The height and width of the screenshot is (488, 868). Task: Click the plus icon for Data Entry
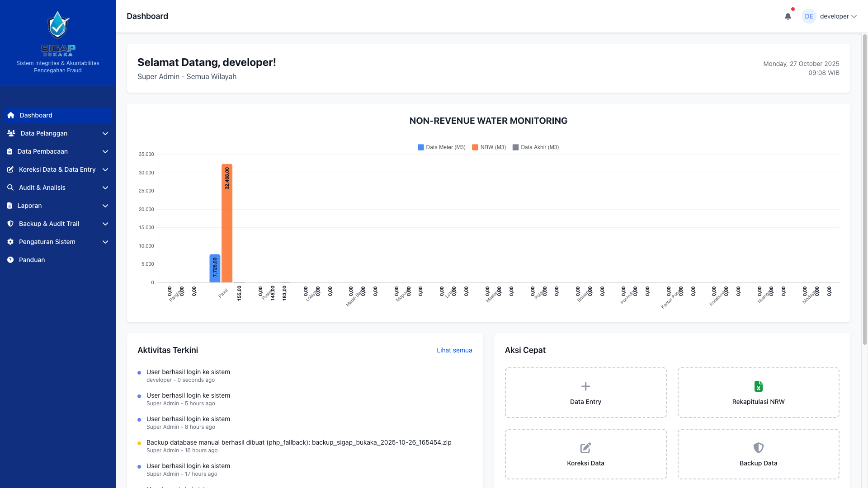[x=585, y=386]
